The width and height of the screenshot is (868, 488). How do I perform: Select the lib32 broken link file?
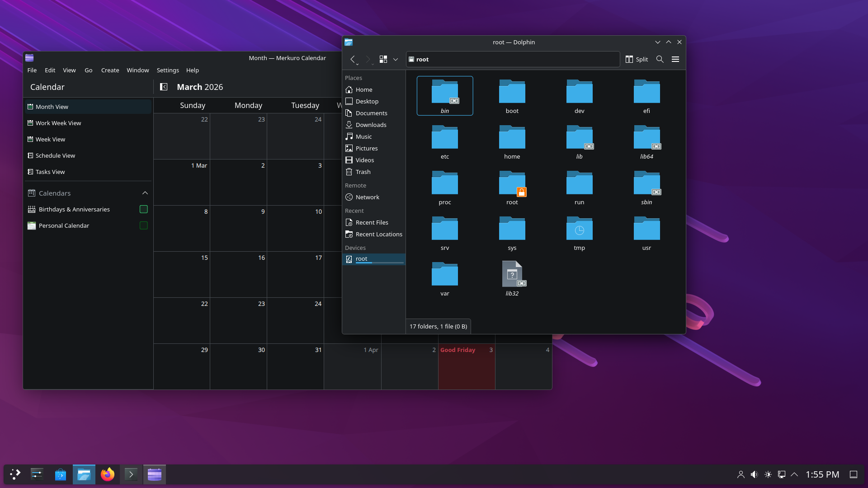coord(512,278)
